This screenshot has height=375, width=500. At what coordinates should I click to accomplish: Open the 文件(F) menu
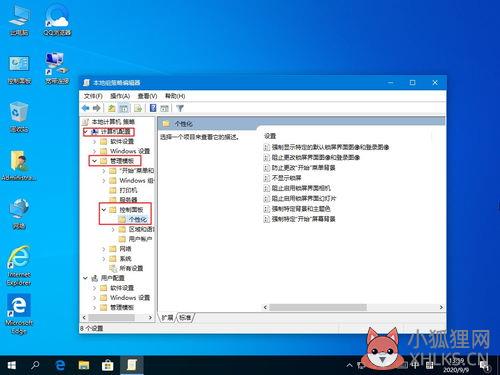tap(93, 96)
